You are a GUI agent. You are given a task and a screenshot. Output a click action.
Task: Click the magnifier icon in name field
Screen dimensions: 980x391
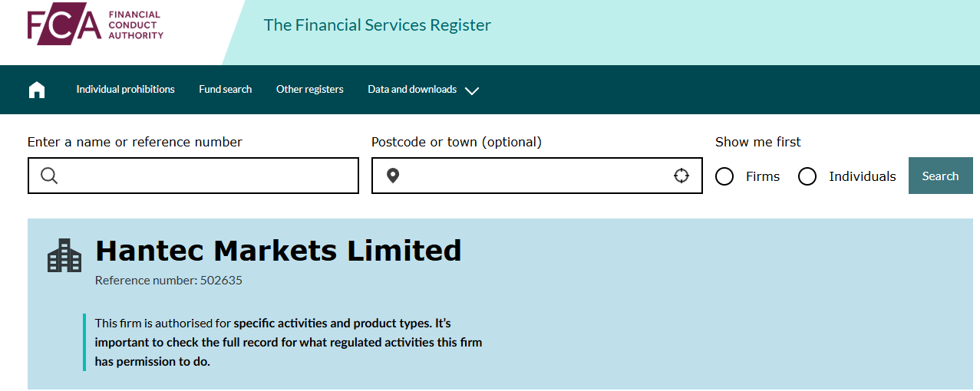[49, 176]
